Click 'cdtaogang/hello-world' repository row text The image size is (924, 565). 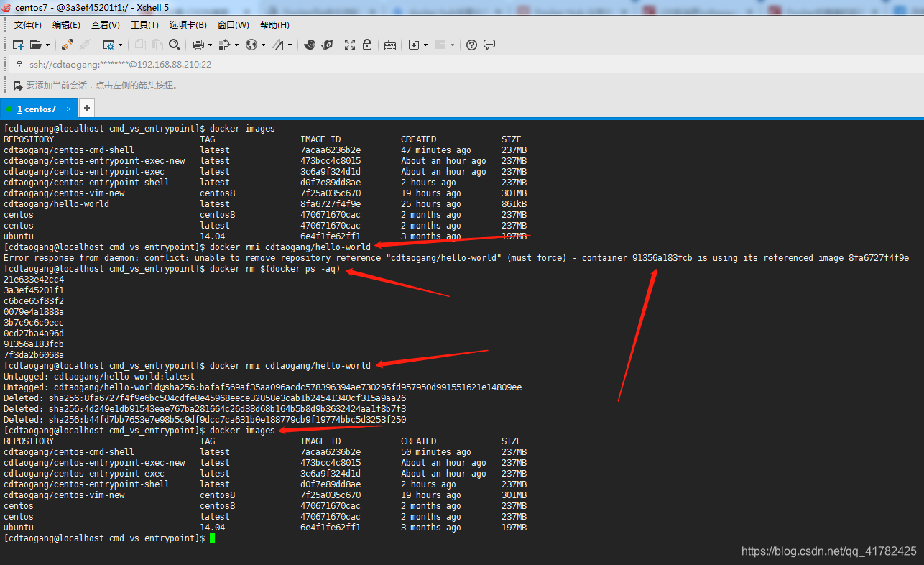[x=56, y=204]
